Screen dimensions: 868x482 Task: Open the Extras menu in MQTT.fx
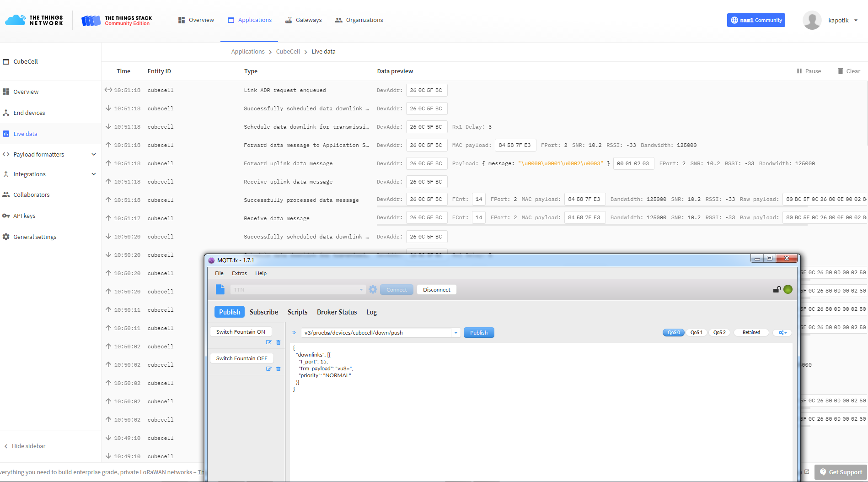(239, 273)
